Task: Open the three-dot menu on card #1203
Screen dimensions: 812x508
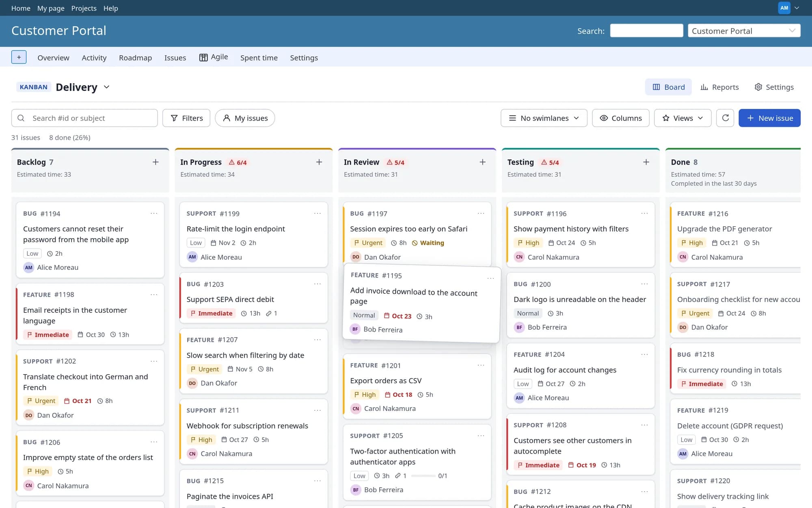Action: 317,284
